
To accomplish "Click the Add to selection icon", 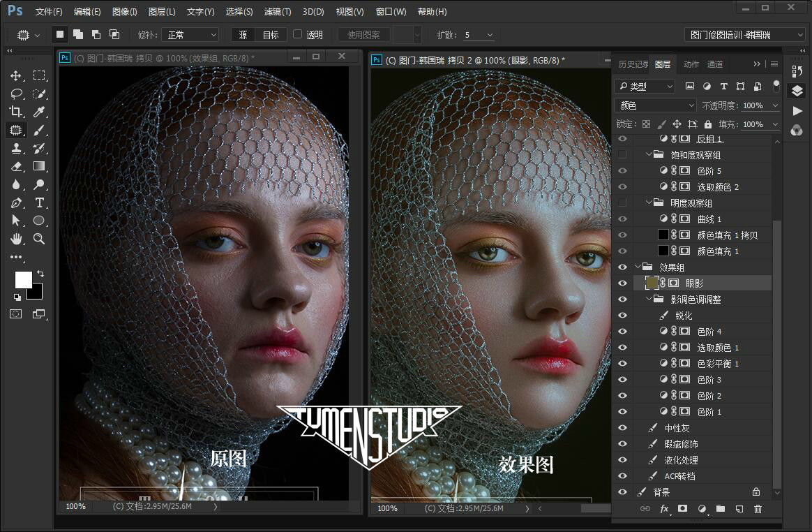I will tap(78, 35).
